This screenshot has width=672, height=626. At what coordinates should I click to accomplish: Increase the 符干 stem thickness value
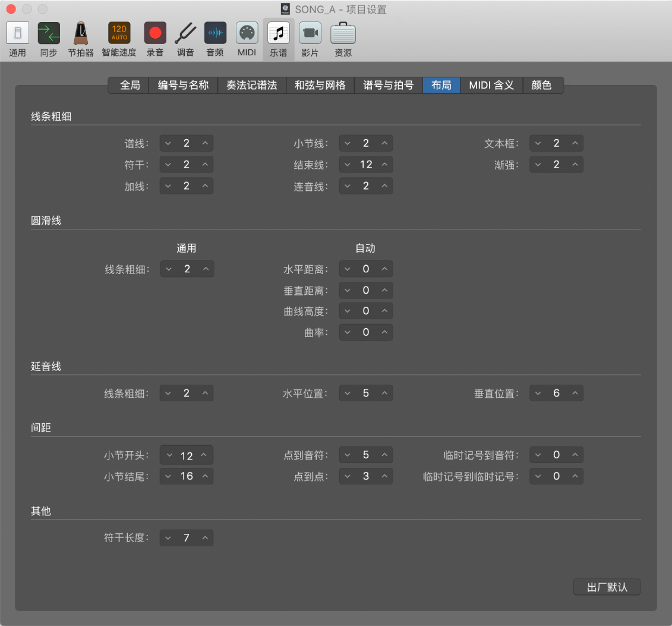pos(206,165)
